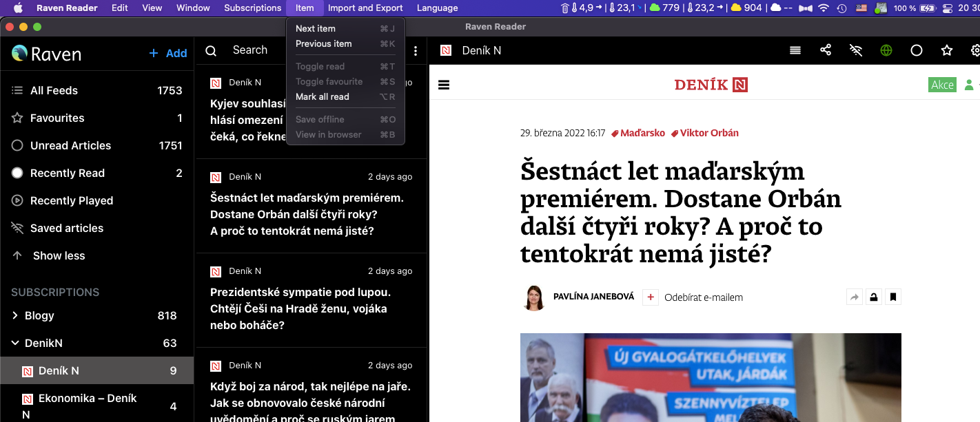Open All Feeds list
980x422 pixels.
(x=96, y=90)
